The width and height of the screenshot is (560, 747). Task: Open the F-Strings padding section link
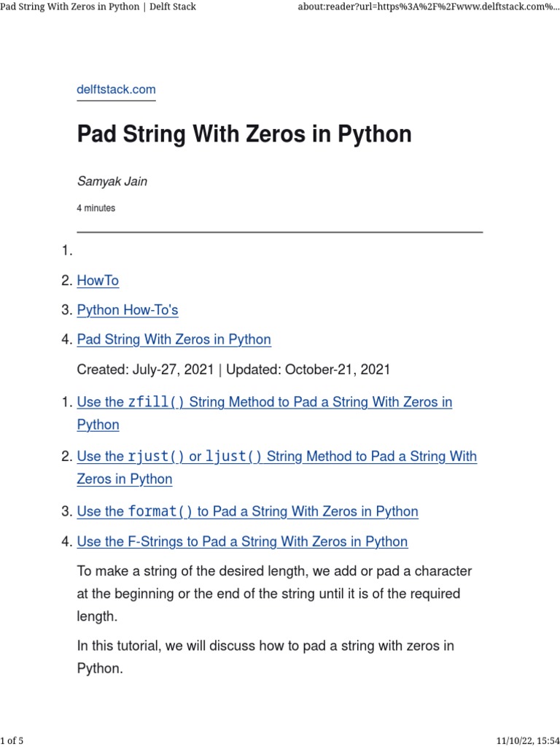(242, 541)
